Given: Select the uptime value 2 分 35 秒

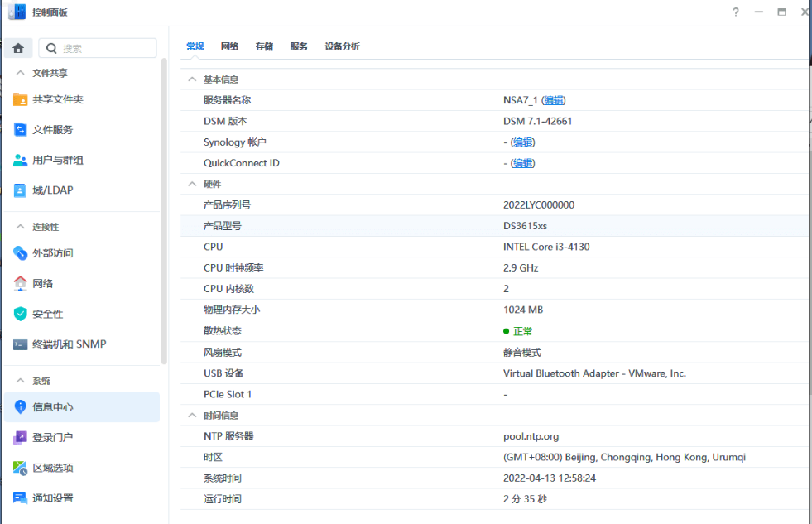Looking at the screenshot, I should click(525, 499).
